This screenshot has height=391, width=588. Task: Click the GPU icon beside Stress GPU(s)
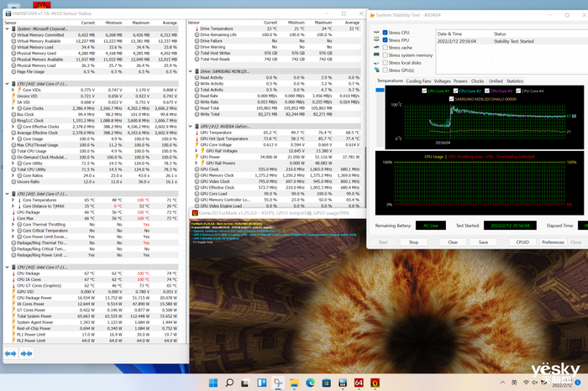click(x=376, y=70)
